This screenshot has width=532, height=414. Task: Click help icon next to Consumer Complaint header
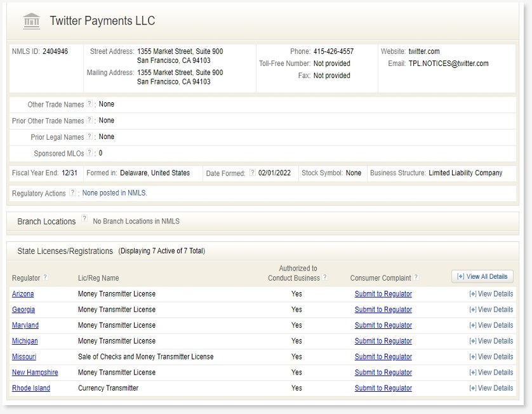click(x=416, y=277)
